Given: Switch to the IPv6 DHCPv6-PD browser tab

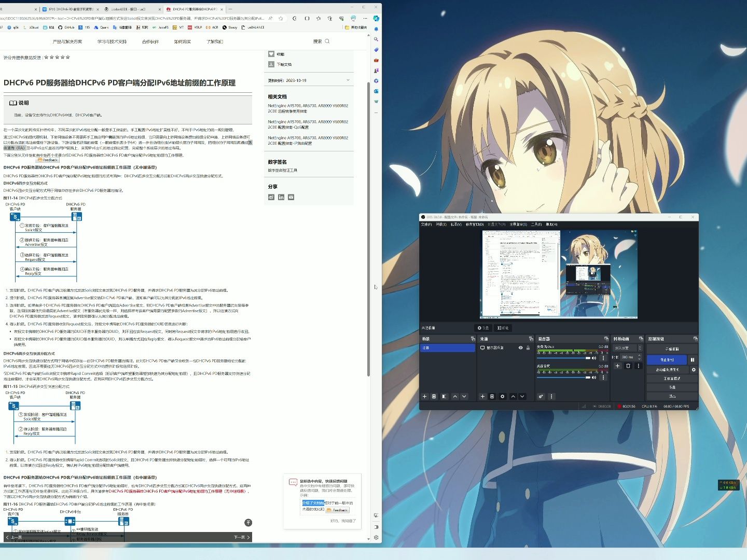Looking at the screenshot, I should tap(70, 9).
